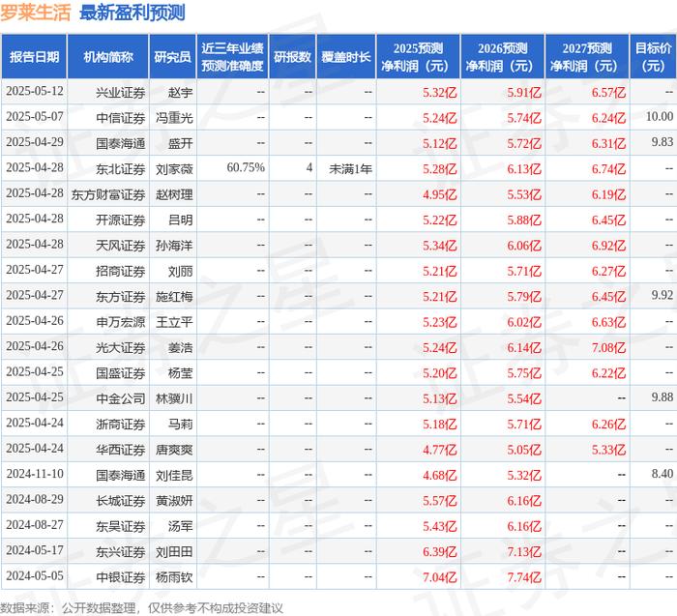Click analyst name 刘家薇
Screen dimensions: 677x616
coord(174,169)
